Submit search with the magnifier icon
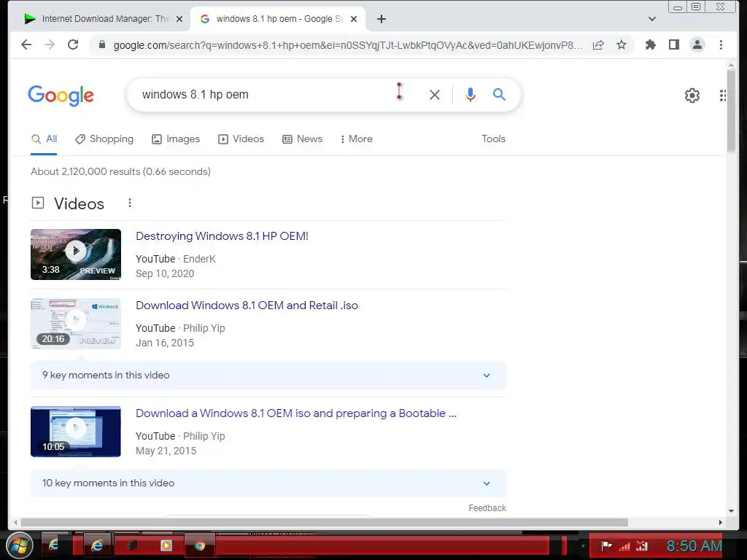This screenshot has height=560, width=747. click(499, 94)
